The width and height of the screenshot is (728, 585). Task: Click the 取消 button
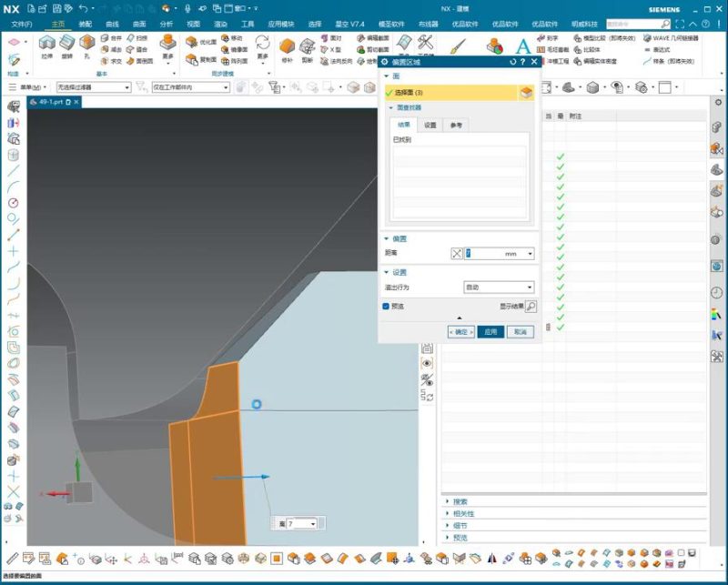click(520, 332)
